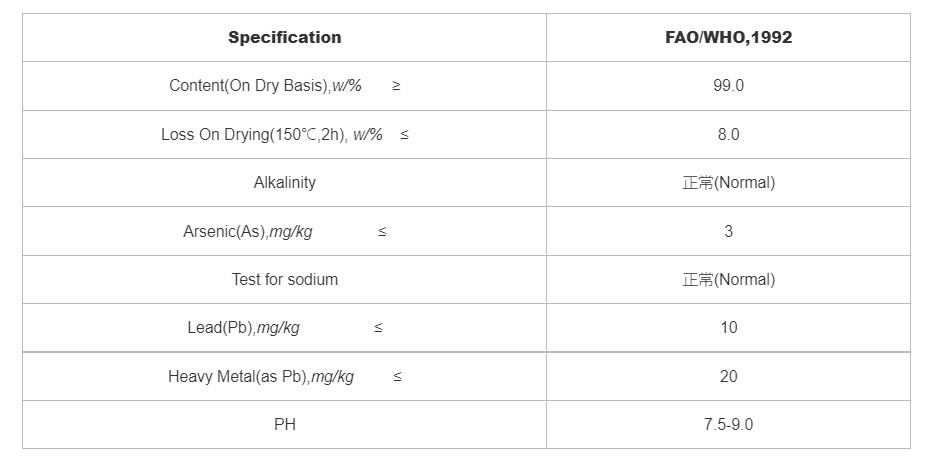Click the Heavy Metal value 20 cell
The width and height of the screenshot is (936, 476).
(728, 377)
